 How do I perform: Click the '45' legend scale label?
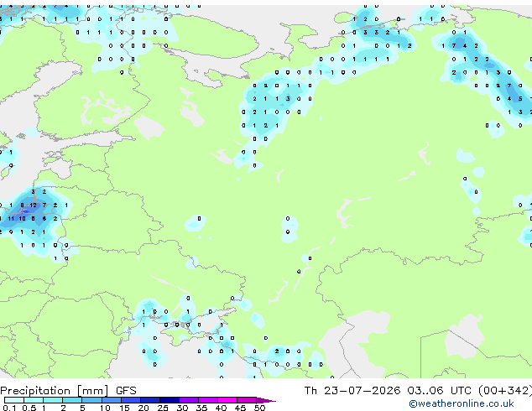click(240, 408)
